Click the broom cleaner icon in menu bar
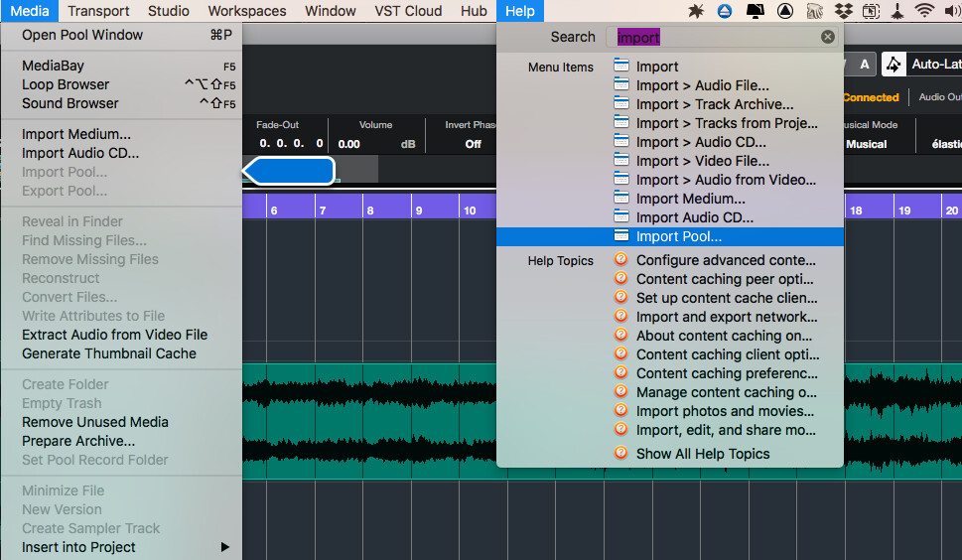This screenshot has height=560, width=962. click(896, 11)
